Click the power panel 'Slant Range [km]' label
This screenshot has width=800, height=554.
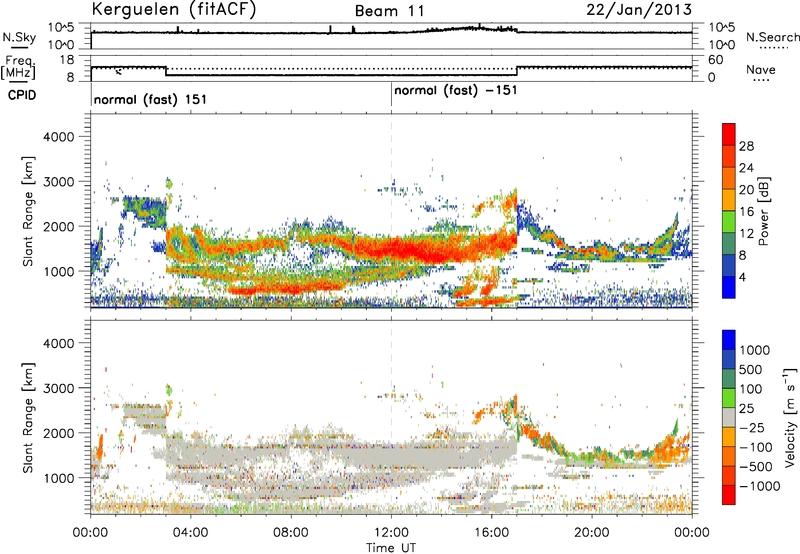(x=28, y=211)
